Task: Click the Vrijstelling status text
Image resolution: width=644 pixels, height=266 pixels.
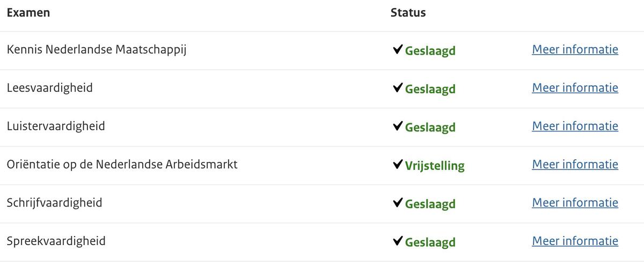Action: pyautogui.click(x=435, y=166)
